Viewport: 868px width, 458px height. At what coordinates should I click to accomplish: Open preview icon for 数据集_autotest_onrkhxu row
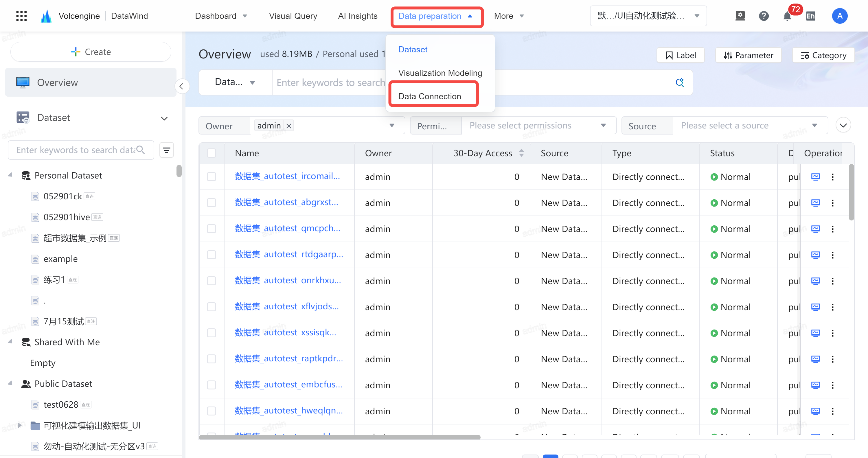815,281
